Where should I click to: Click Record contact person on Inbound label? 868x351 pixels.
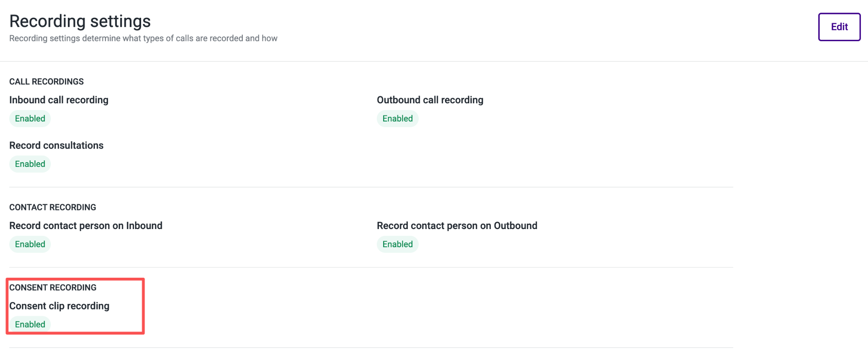[86, 226]
